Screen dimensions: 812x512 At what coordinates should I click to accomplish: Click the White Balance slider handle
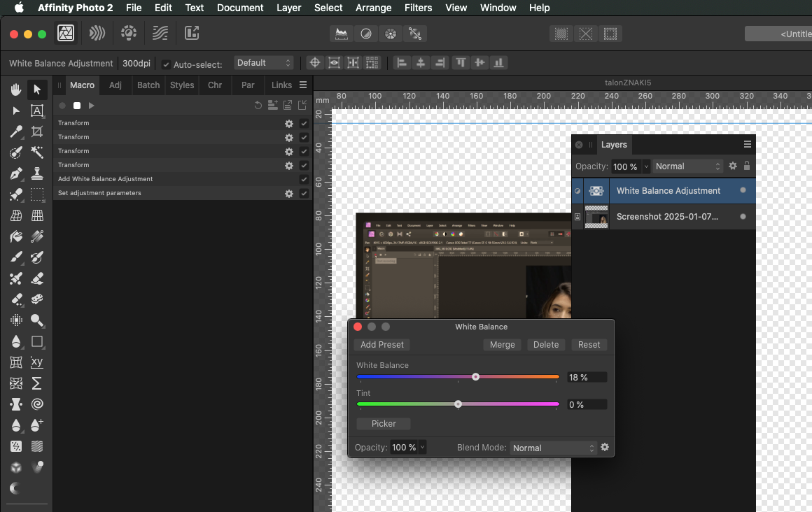[x=475, y=377]
